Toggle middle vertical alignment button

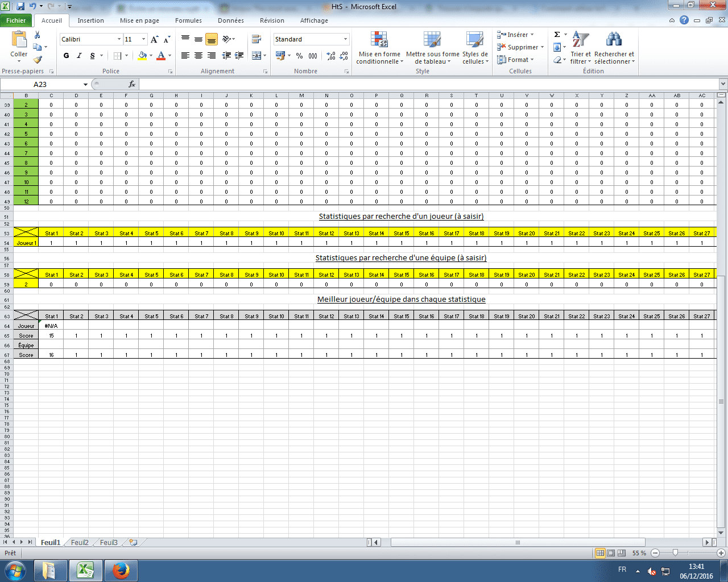tap(198, 39)
